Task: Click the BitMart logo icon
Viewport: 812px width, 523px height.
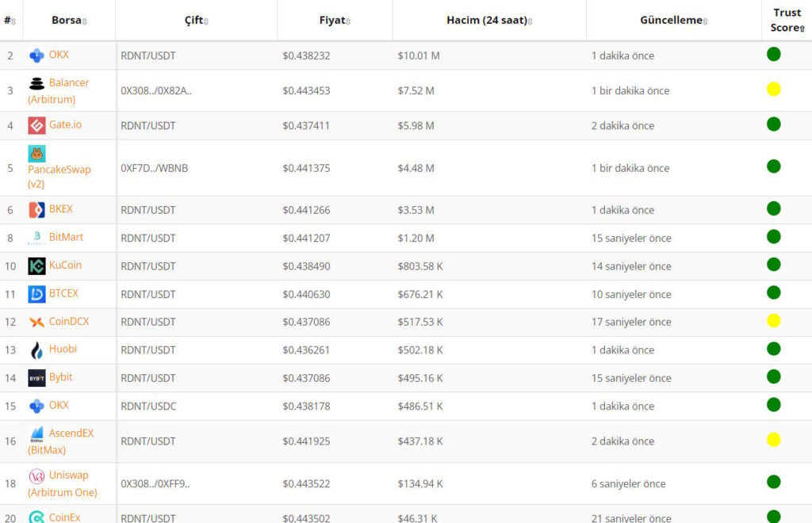Action: 36,238
